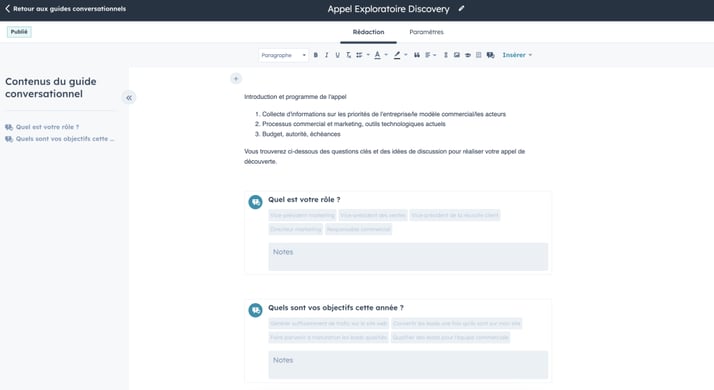
Task: Click the round icon of the Quel est votre rôle card
Action: click(x=255, y=202)
